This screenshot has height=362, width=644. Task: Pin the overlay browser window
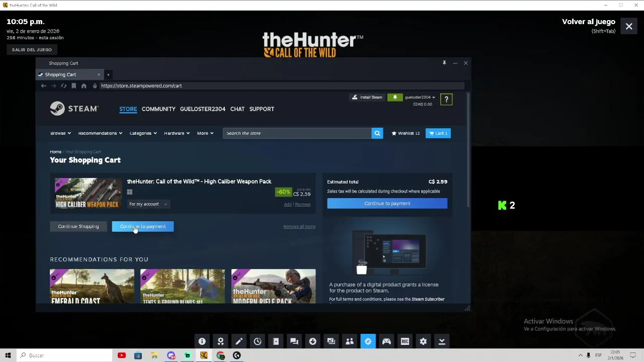click(x=444, y=63)
